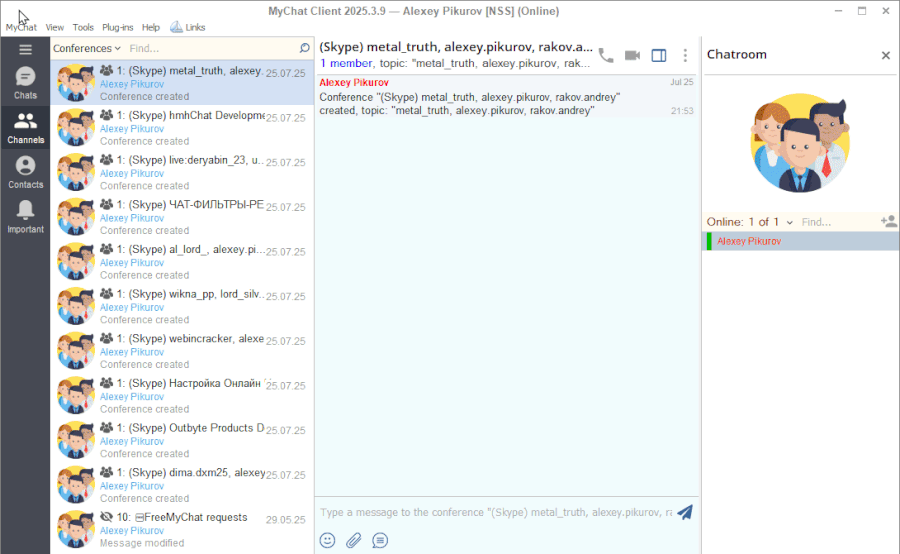The image size is (900, 554).
Task: Click the 29.05.25 date in the list
Action: (286, 520)
